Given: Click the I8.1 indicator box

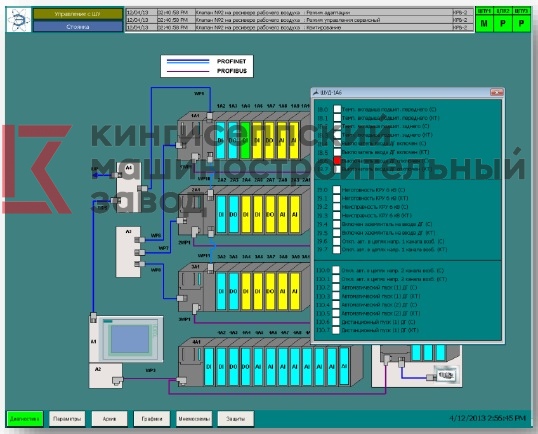Looking at the screenshot, I should tap(337, 118).
